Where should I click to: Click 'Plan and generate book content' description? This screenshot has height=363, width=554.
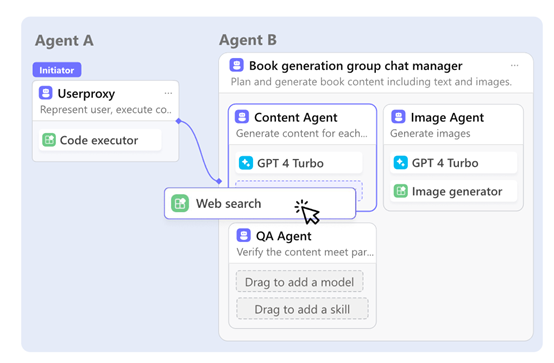tap(371, 82)
